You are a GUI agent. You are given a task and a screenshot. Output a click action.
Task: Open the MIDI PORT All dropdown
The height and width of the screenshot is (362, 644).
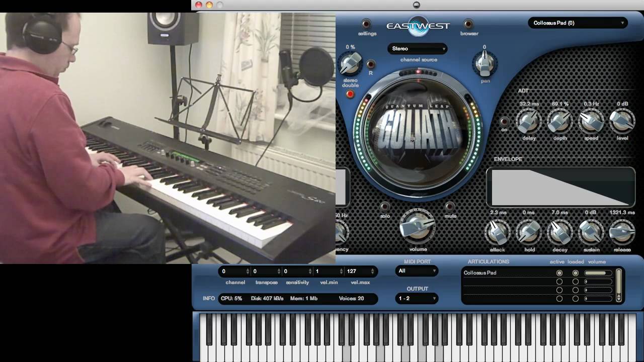click(417, 270)
